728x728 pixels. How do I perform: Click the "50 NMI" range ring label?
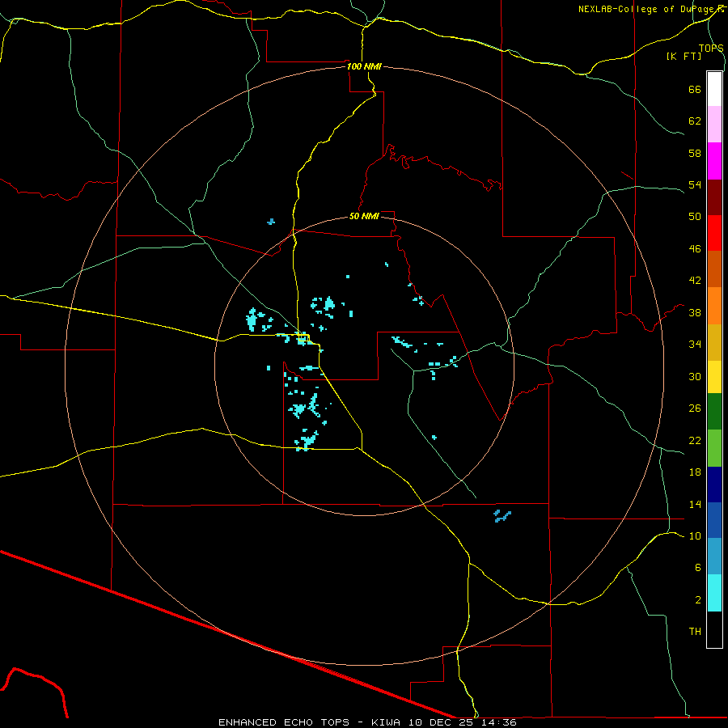pyautogui.click(x=364, y=216)
